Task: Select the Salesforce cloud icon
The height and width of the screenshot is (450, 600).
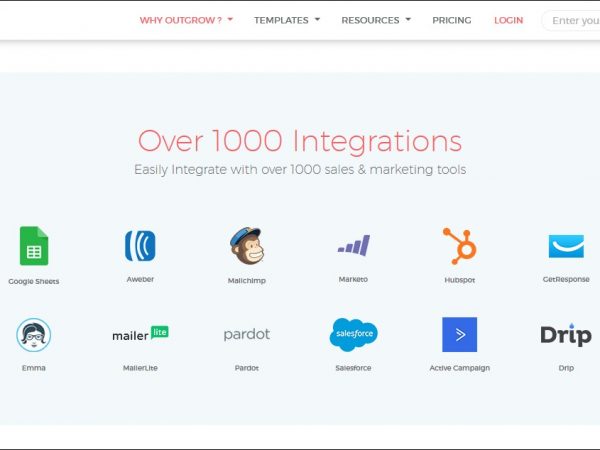Action: point(353,335)
